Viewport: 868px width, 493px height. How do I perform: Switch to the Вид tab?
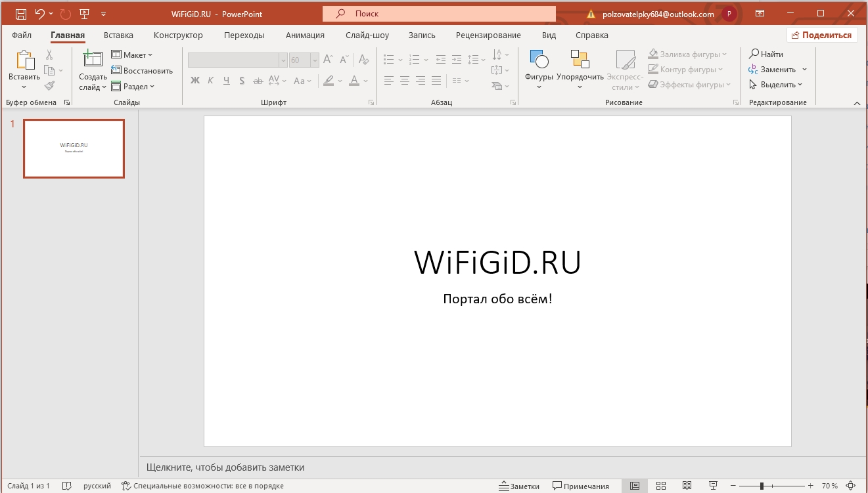coord(549,35)
